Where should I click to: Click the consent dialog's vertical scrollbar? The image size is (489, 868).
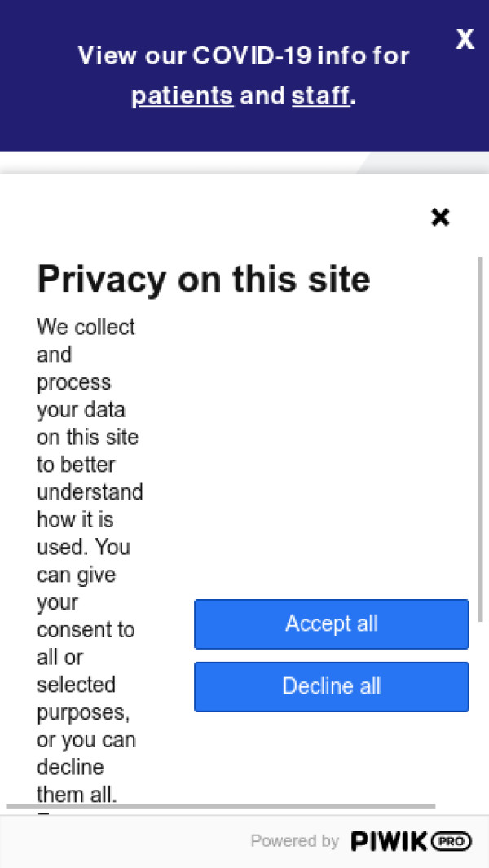pos(481,440)
